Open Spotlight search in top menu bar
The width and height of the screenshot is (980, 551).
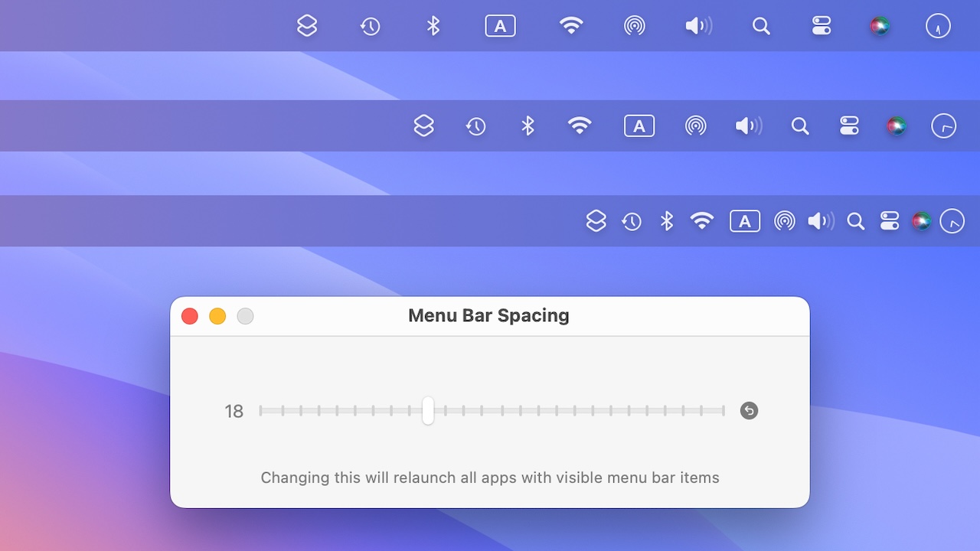[x=761, y=26]
